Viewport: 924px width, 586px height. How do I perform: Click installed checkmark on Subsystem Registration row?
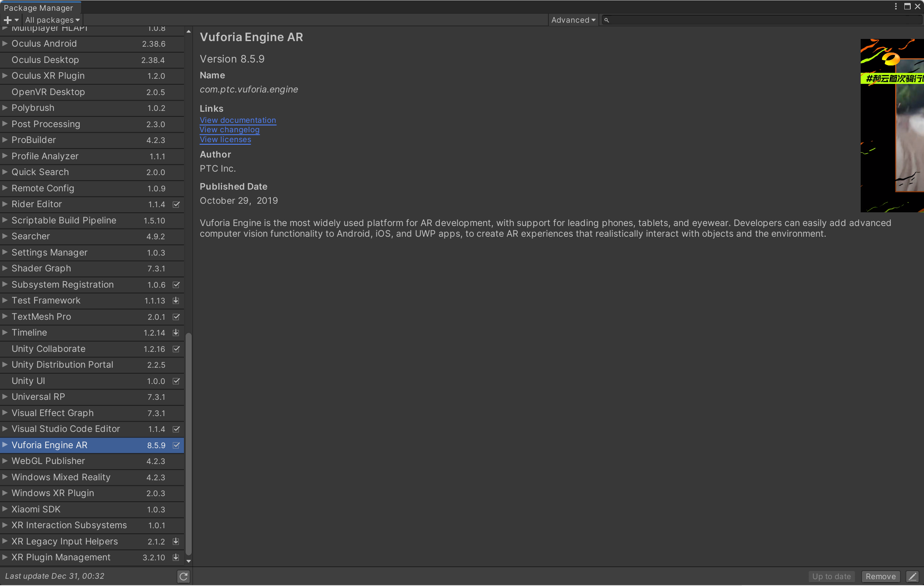tap(176, 285)
